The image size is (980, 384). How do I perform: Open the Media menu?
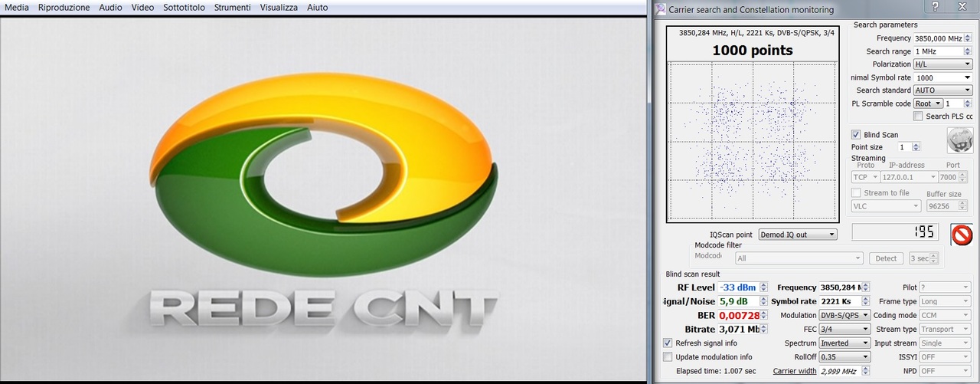click(17, 8)
